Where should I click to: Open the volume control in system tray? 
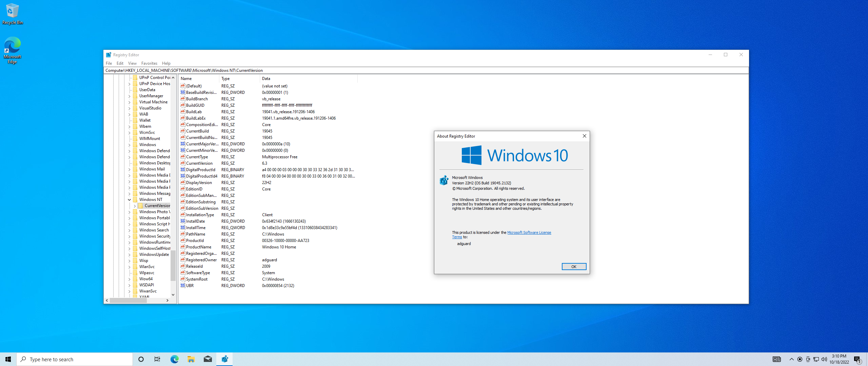tap(824, 359)
